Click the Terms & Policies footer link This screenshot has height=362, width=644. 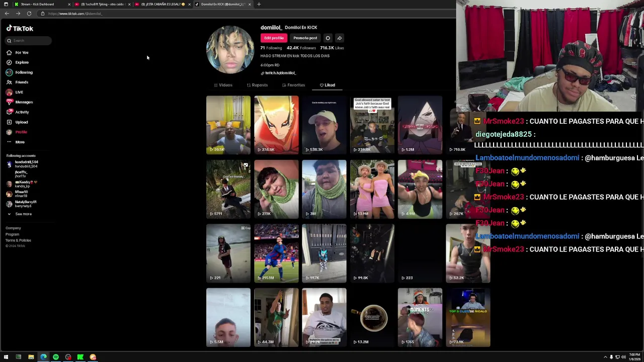18,240
